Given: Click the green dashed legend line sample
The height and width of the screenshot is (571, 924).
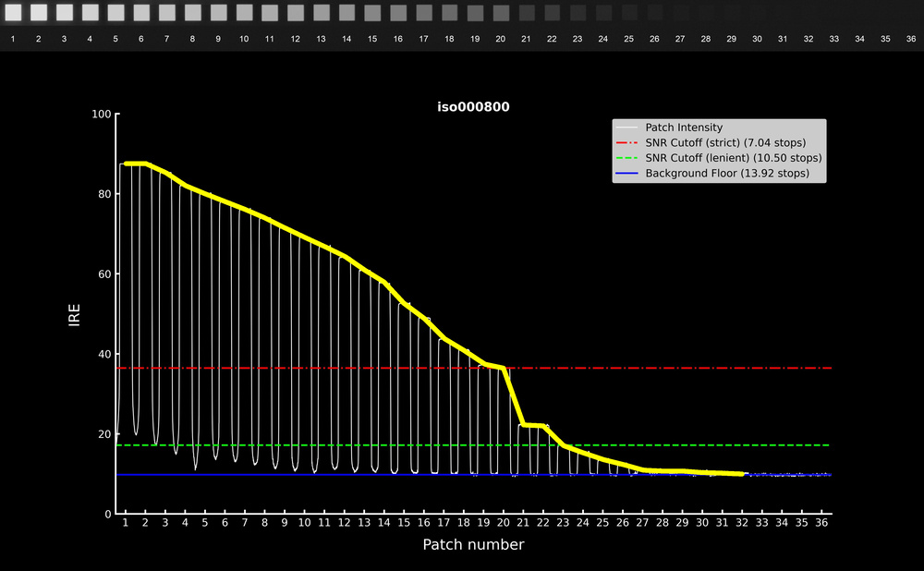Looking at the screenshot, I should pyautogui.click(x=628, y=158).
